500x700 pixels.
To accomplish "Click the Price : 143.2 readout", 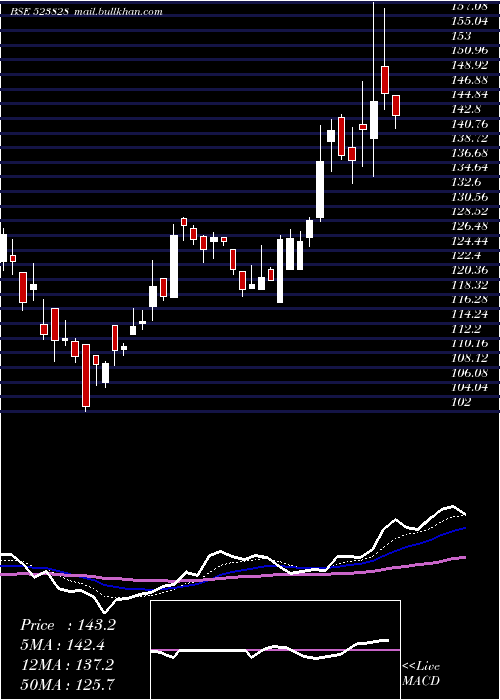I will tap(68, 625).
